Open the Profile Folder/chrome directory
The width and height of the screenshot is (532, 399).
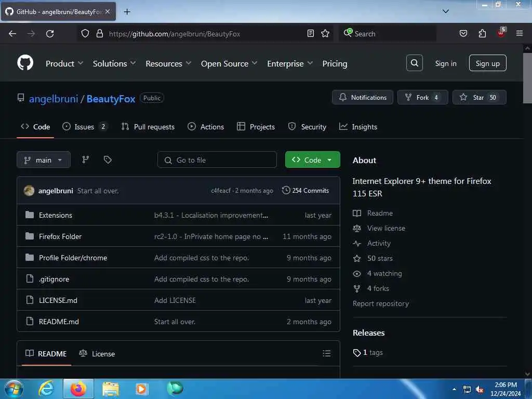pos(73,258)
